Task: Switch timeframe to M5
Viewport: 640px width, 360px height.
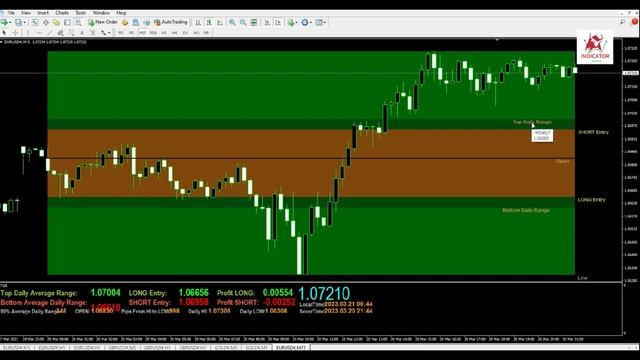Action: coord(131,33)
